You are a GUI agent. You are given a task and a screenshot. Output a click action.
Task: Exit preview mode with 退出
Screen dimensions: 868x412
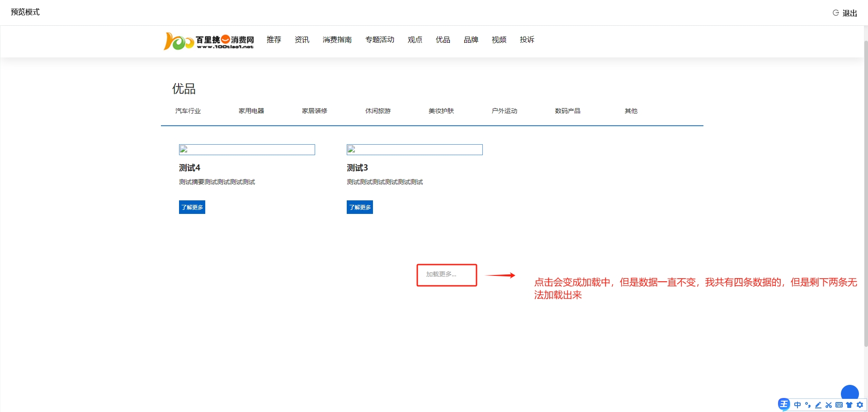click(845, 13)
